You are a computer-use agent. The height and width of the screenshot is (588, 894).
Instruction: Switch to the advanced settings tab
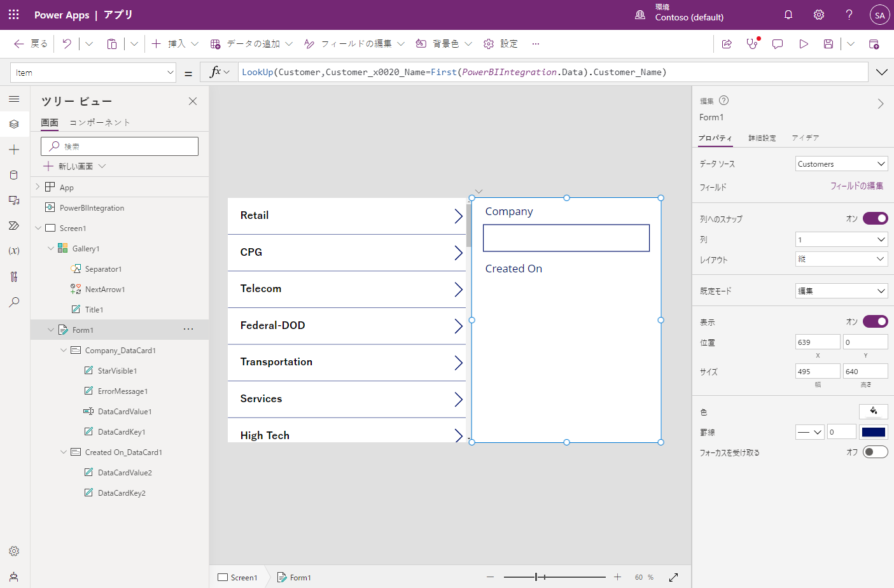(762, 137)
